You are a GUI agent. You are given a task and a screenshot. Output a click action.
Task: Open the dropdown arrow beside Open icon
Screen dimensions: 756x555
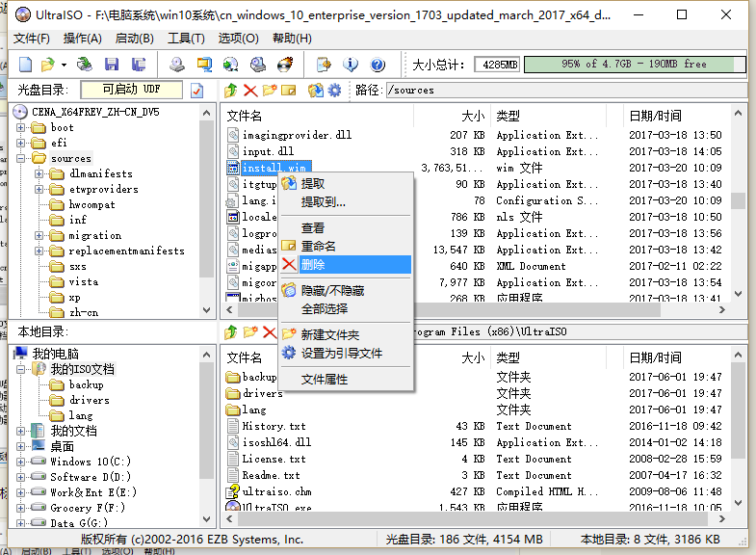click(x=64, y=65)
